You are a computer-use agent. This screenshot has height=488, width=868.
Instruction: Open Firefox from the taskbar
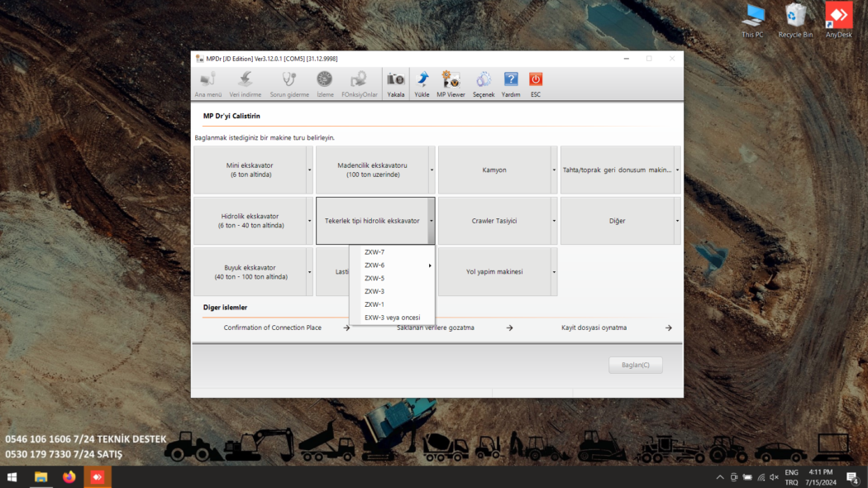coord(69,477)
